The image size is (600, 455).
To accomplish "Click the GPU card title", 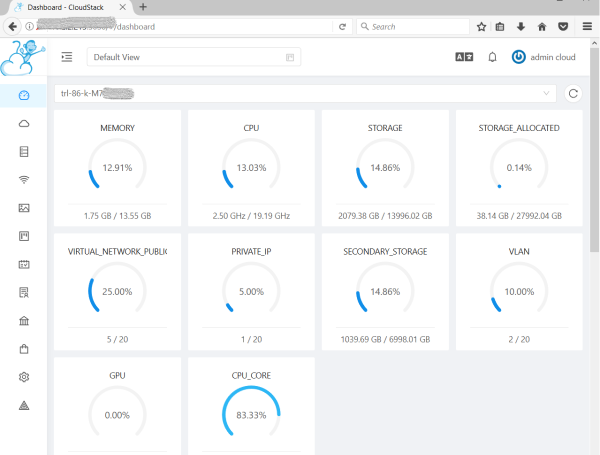I will click(117, 375).
